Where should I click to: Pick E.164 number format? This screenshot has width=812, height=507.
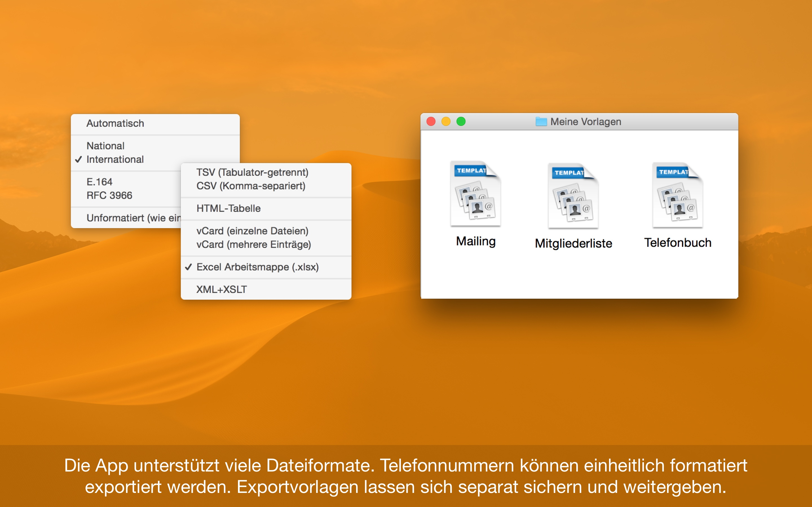click(99, 182)
